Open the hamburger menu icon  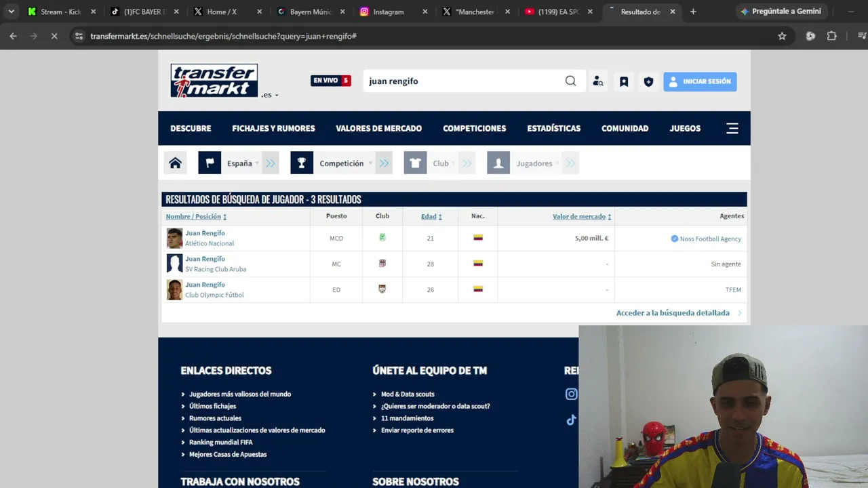tap(732, 128)
